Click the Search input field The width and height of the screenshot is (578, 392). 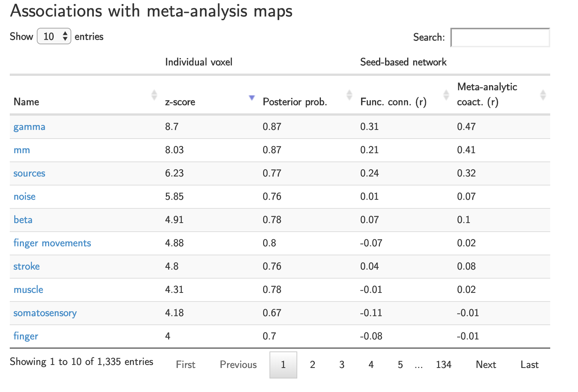[500, 38]
